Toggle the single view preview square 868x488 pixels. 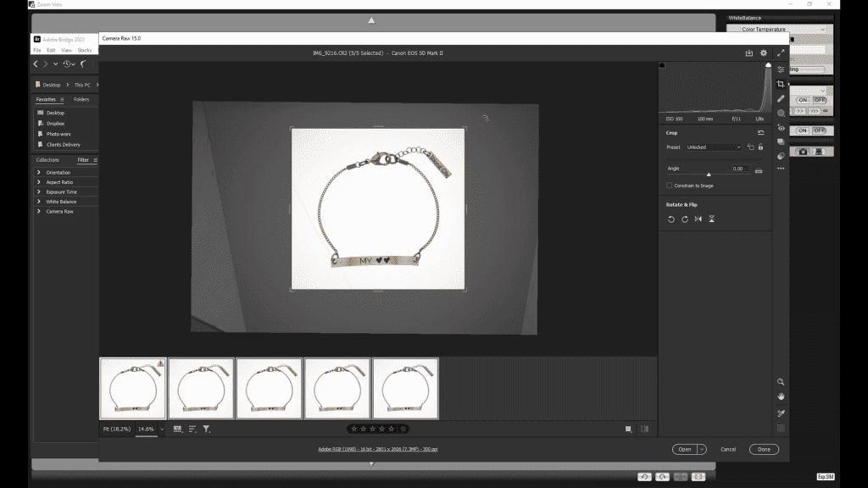click(x=628, y=429)
